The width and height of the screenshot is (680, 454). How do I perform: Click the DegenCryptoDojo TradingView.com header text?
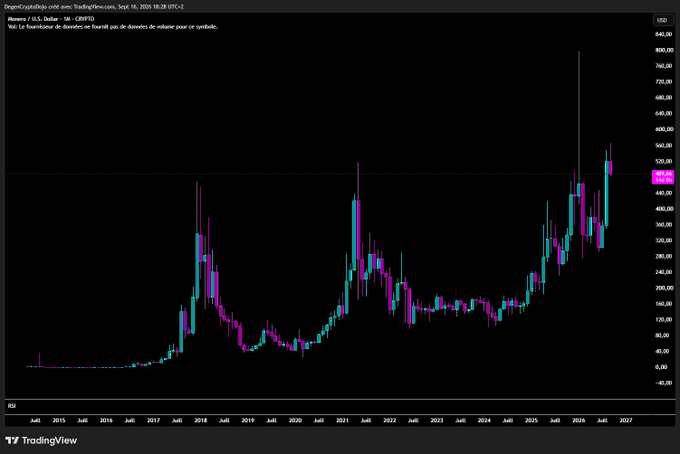coord(94,7)
